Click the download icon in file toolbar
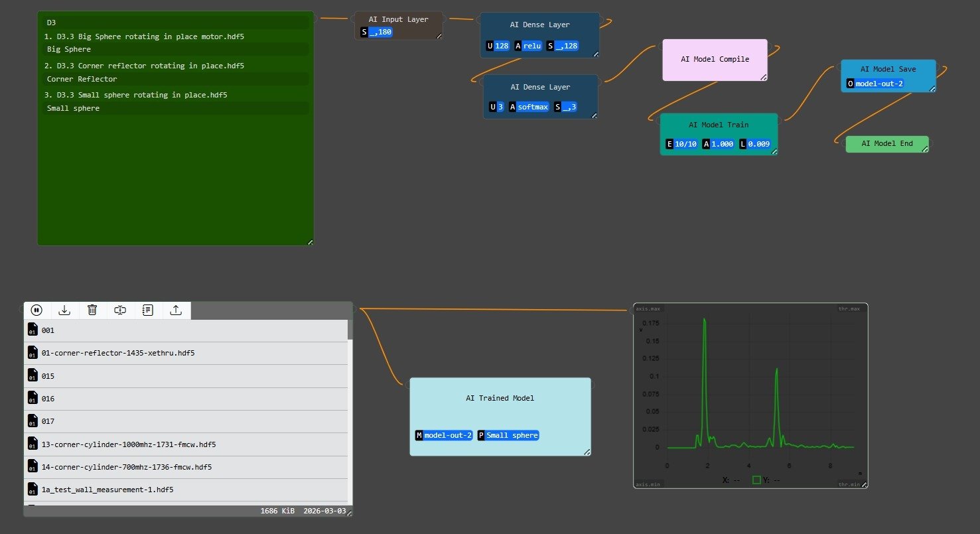This screenshot has width=980, height=534. (64, 310)
